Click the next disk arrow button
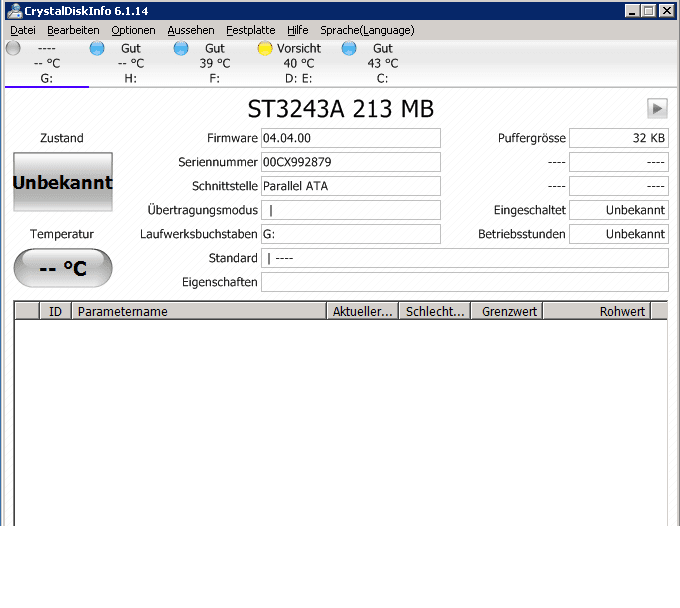 tap(657, 108)
